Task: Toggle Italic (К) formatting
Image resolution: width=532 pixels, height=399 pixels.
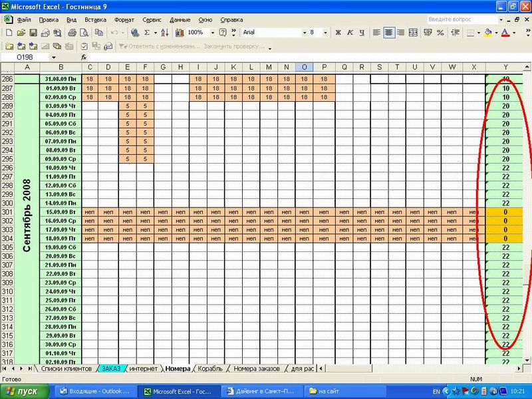Action: (350, 32)
